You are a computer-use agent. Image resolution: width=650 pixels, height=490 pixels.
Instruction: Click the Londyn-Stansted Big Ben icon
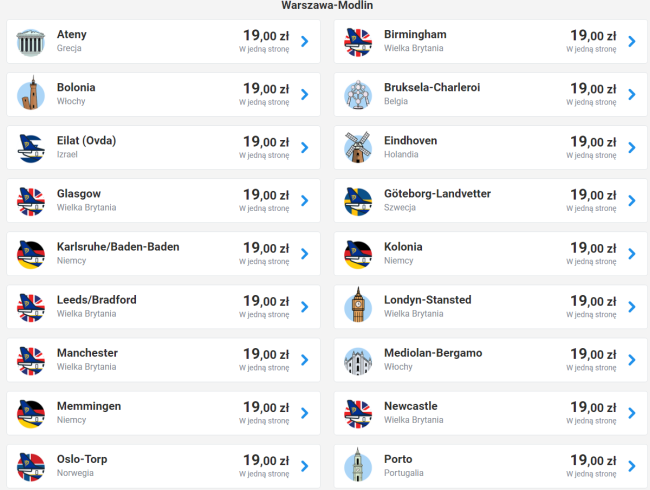[358, 307]
